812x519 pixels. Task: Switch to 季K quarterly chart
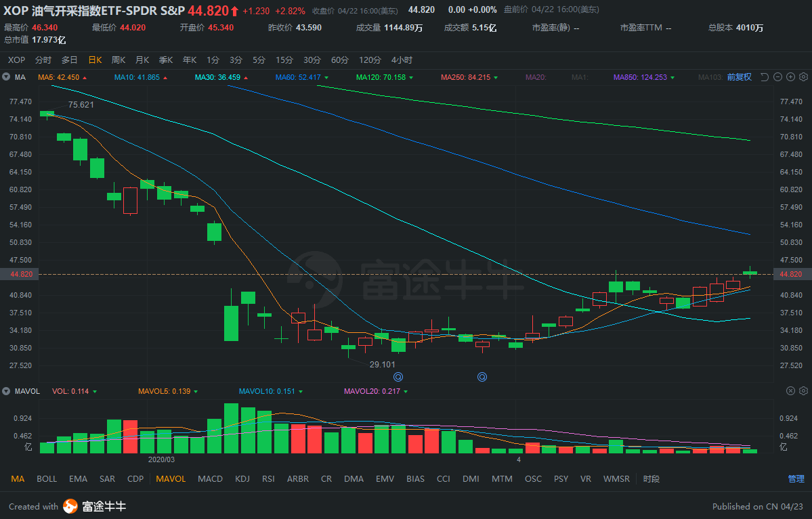[166, 60]
